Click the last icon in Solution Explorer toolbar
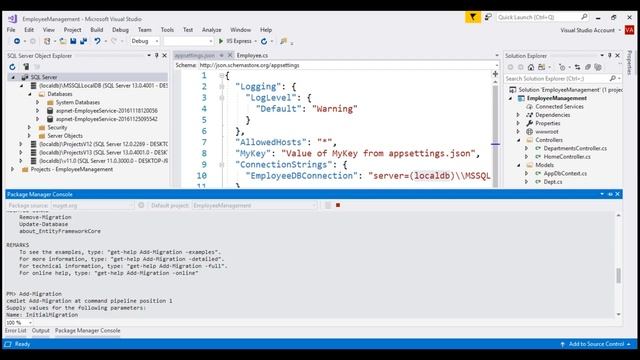The image size is (640, 360). tap(598, 67)
